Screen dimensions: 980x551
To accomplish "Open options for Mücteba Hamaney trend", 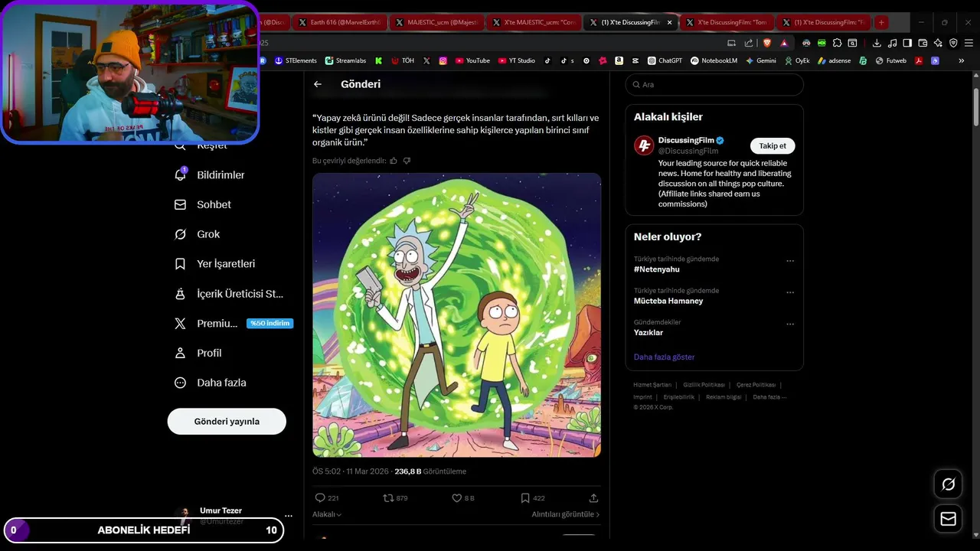I will pos(790,292).
